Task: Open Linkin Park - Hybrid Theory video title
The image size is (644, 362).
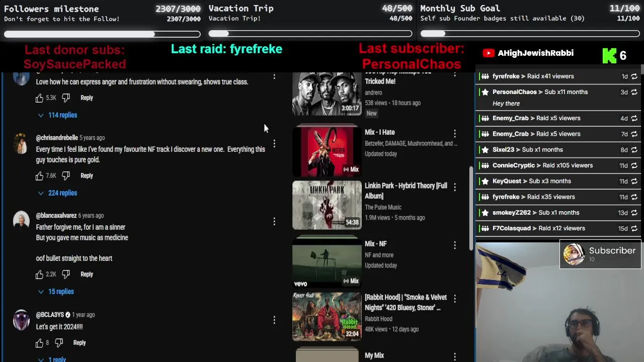Action: [x=406, y=191]
